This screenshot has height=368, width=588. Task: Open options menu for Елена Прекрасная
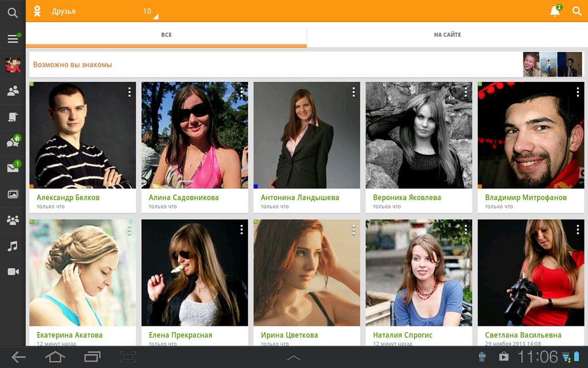(x=242, y=230)
